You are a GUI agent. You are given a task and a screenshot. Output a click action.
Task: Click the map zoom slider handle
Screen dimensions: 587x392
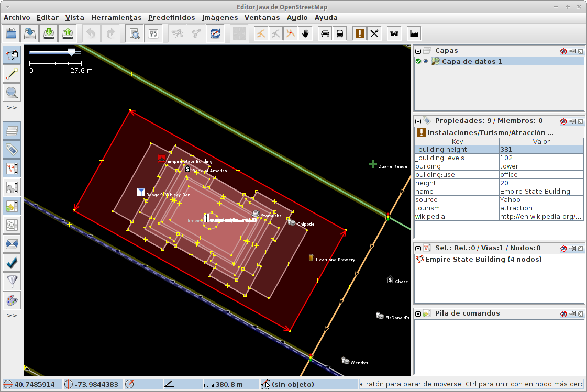[72, 52]
